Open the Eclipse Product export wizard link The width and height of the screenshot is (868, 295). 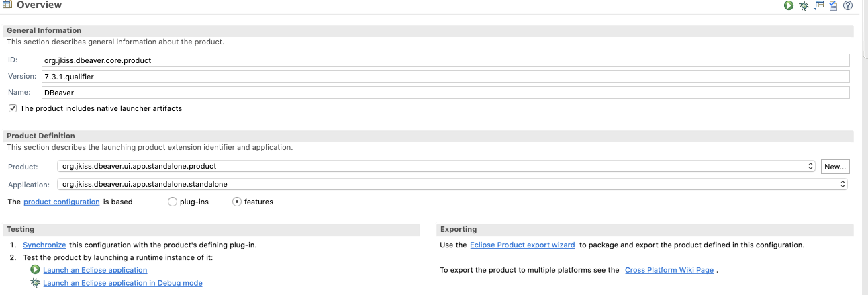[x=522, y=245]
